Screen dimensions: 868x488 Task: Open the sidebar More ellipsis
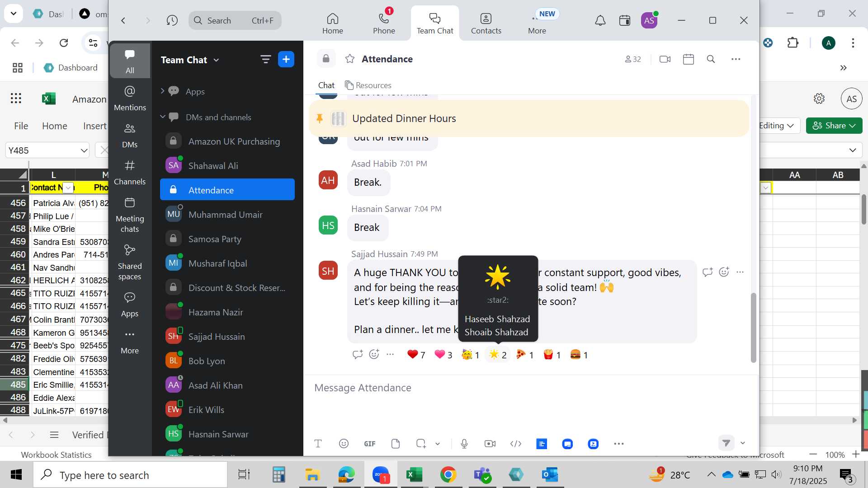(x=130, y=342)
